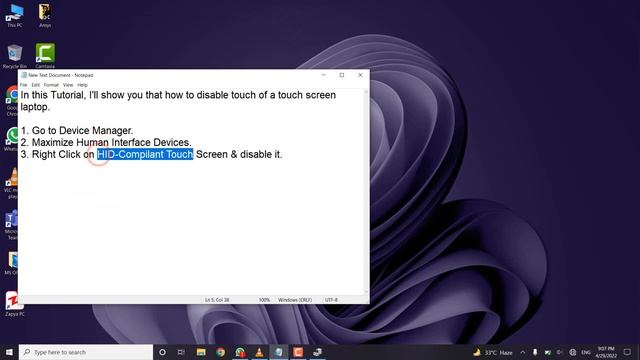Open network settings globe icon
The image size is (640, 360).
coord(573,352)
